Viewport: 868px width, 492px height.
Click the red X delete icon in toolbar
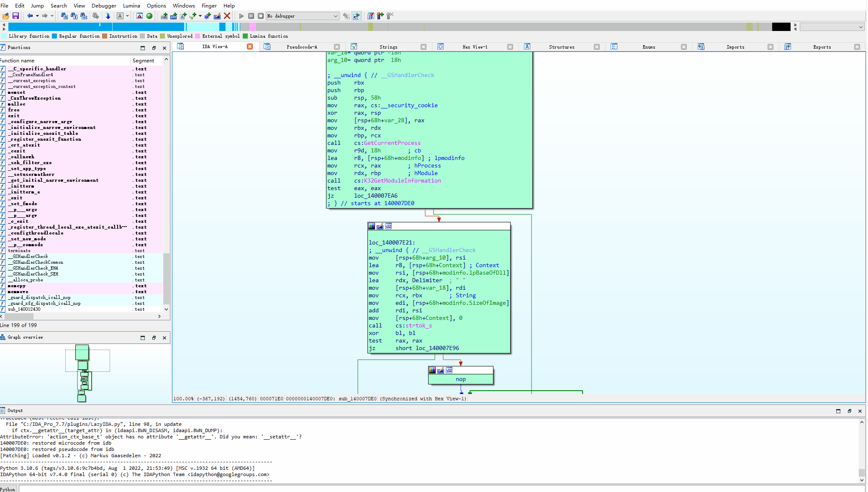pos(227,16)
